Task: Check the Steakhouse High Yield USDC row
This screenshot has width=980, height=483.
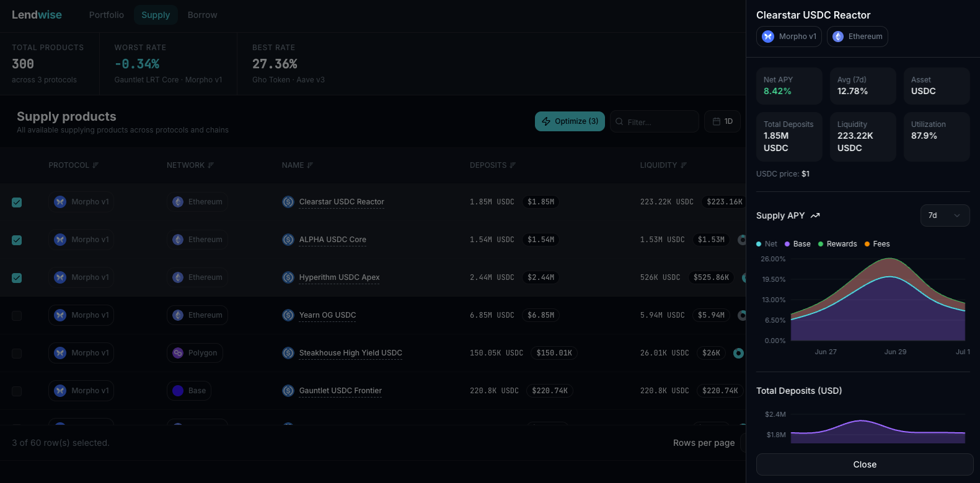Action: pos(17,354)
